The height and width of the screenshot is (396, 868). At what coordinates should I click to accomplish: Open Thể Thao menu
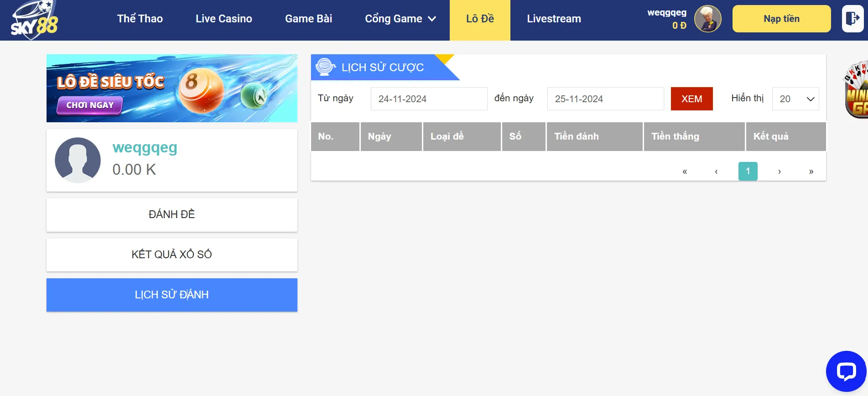pyautogui.click(x=140, y=19)
